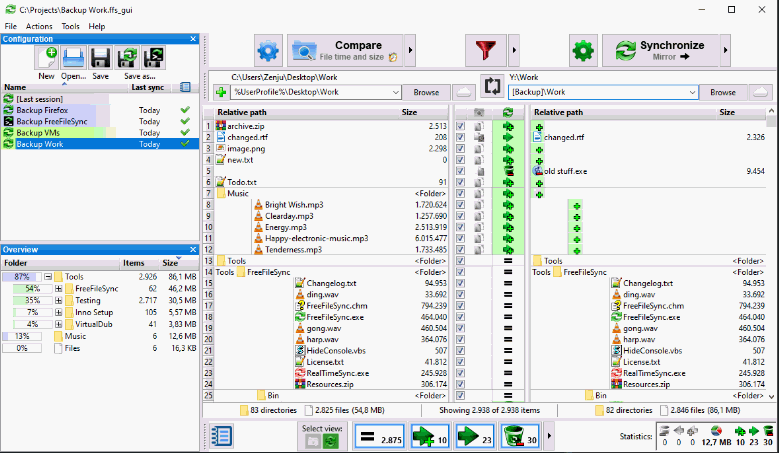Click the Save configuration floppy icon
This screenshot has width=779, height=453.
coord(100,58)
